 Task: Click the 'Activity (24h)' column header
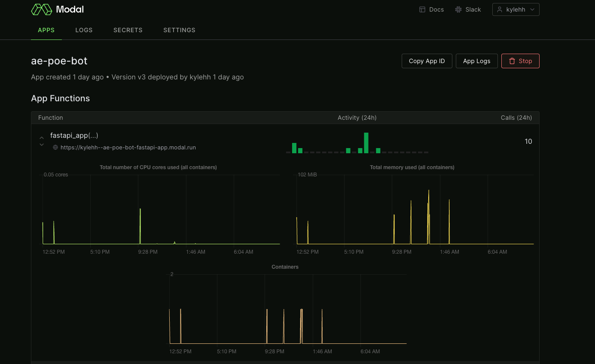point(357,118)
